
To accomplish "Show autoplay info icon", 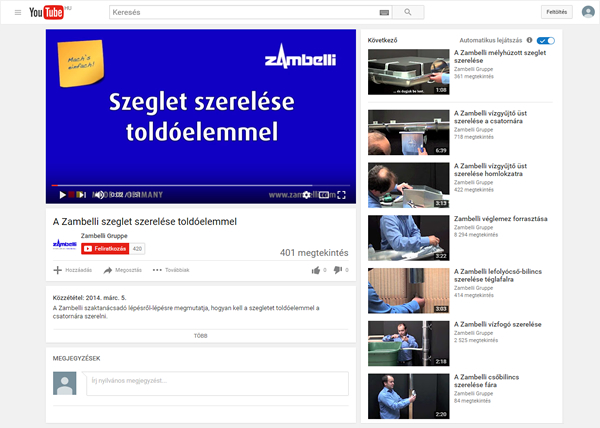I will [530, 40].
